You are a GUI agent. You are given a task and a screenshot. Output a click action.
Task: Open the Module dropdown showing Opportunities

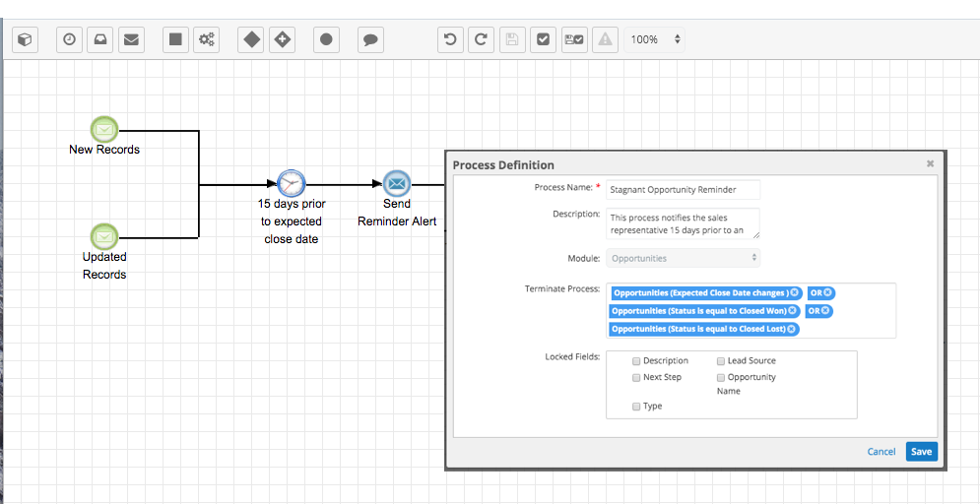[x=683, y=258]
